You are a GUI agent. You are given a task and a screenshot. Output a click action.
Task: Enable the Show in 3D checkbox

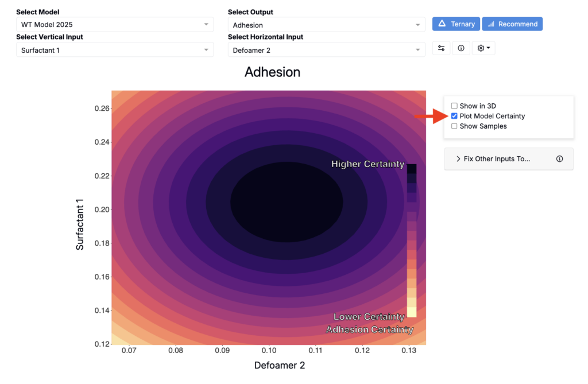click(x=454, y=106)
